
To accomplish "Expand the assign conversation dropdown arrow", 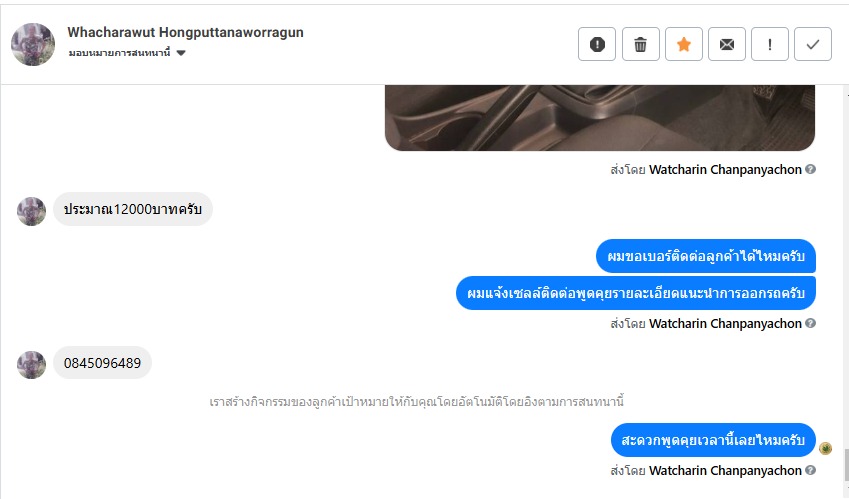I will (x=181, y=53).
